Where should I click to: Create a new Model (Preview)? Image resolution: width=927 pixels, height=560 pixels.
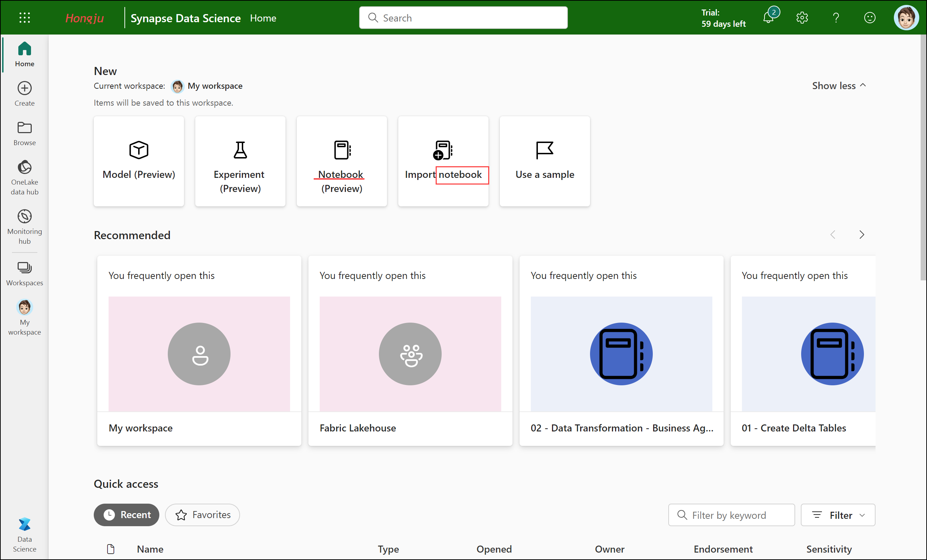point(139,161)
